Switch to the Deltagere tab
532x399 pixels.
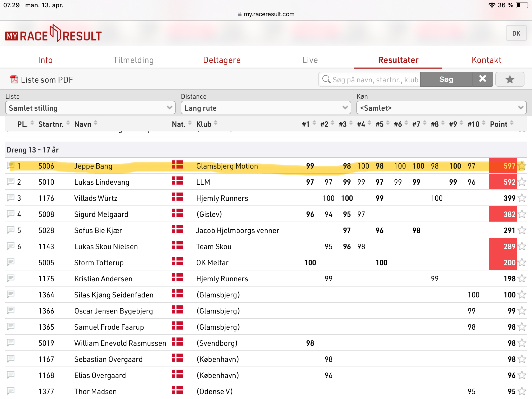coord(222,60)
